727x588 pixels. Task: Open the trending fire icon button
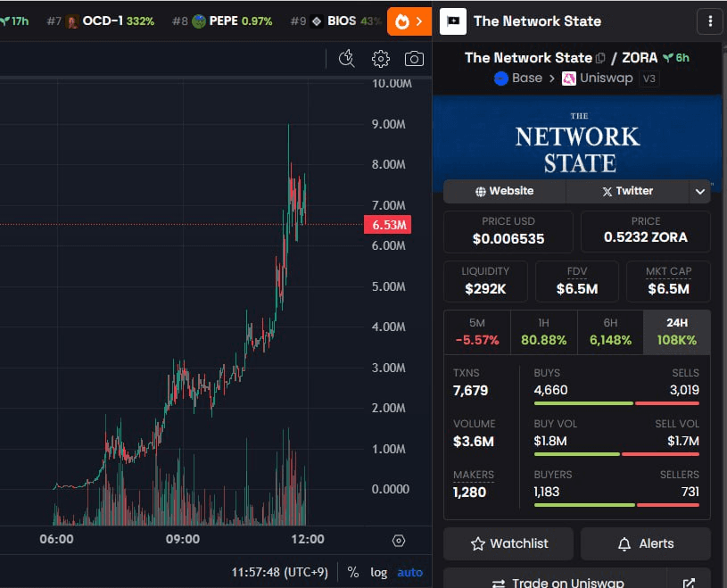pos(409,21)
